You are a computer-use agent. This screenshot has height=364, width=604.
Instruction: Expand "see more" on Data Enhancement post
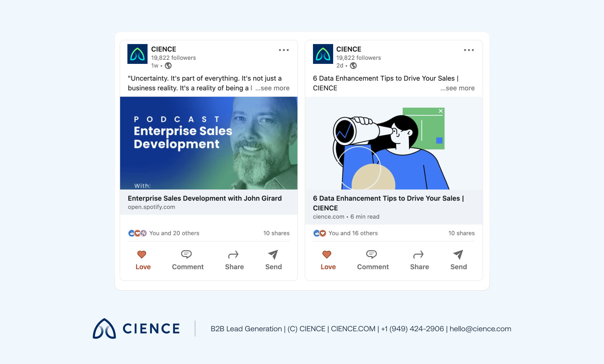pyautogui.click(x=457, y=88)
